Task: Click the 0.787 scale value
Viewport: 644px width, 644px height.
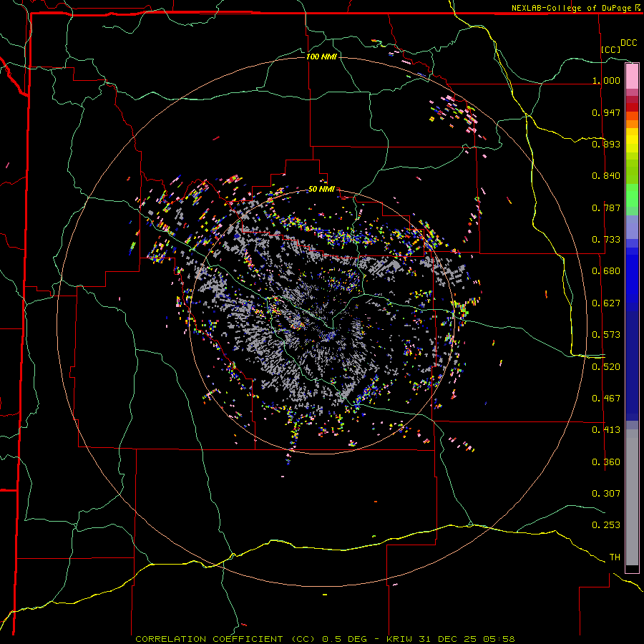Action: click(x=606, y=208)
